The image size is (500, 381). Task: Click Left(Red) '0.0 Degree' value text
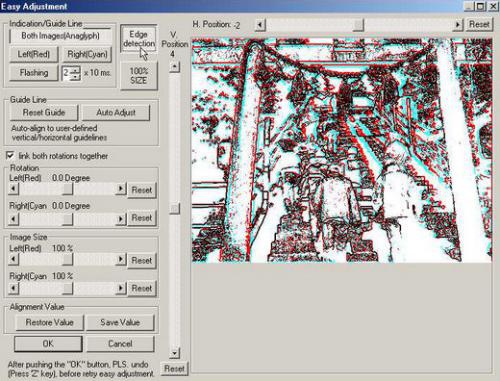[x=71, y=178]
